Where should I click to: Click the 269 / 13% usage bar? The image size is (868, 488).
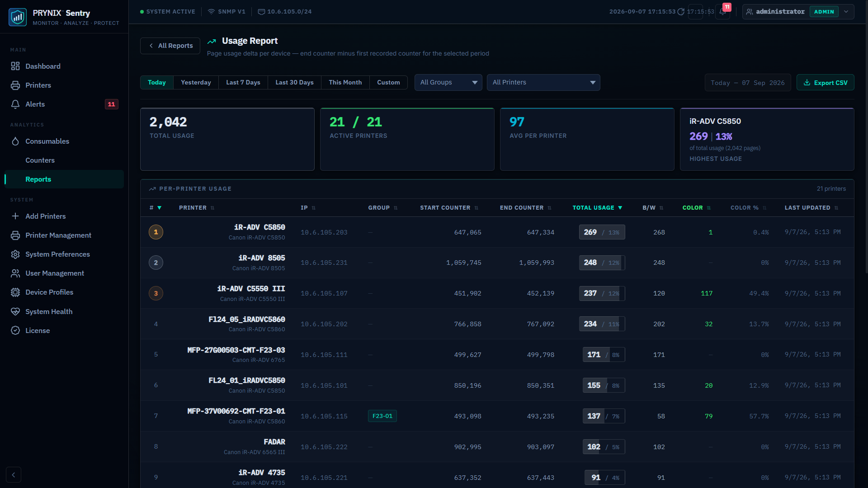click(602, 232)
